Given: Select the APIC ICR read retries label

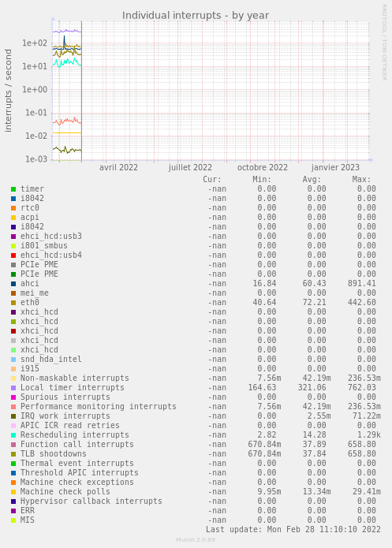Looking at the screenshot, I should pos(70,425).
